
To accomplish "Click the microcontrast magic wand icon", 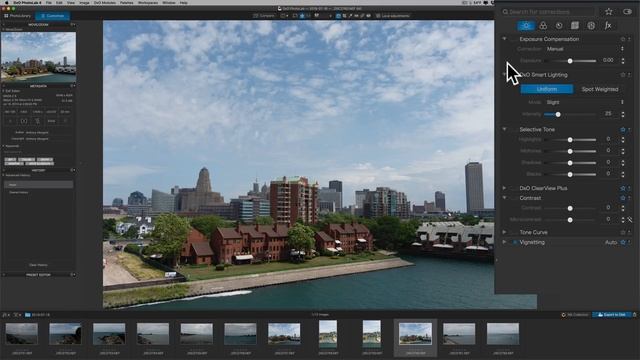I will pyautogui.click(x=630, y=220).
